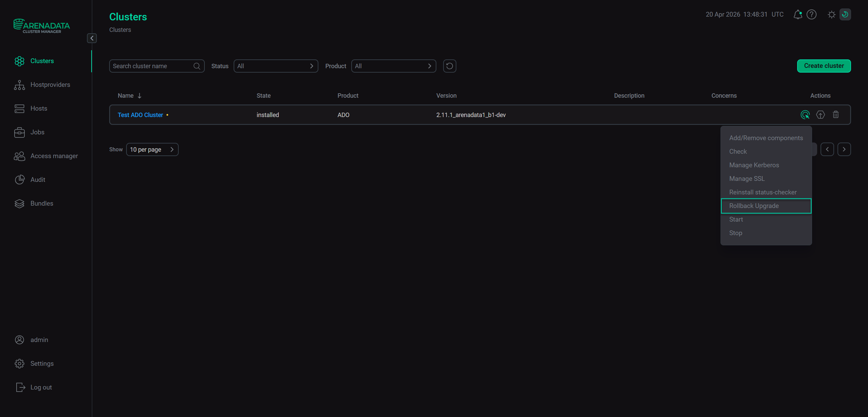This screenshot has height=417, width=868.
Task: Choose Manage Kerberos in actions menu
Action: [x=754, y=165]
